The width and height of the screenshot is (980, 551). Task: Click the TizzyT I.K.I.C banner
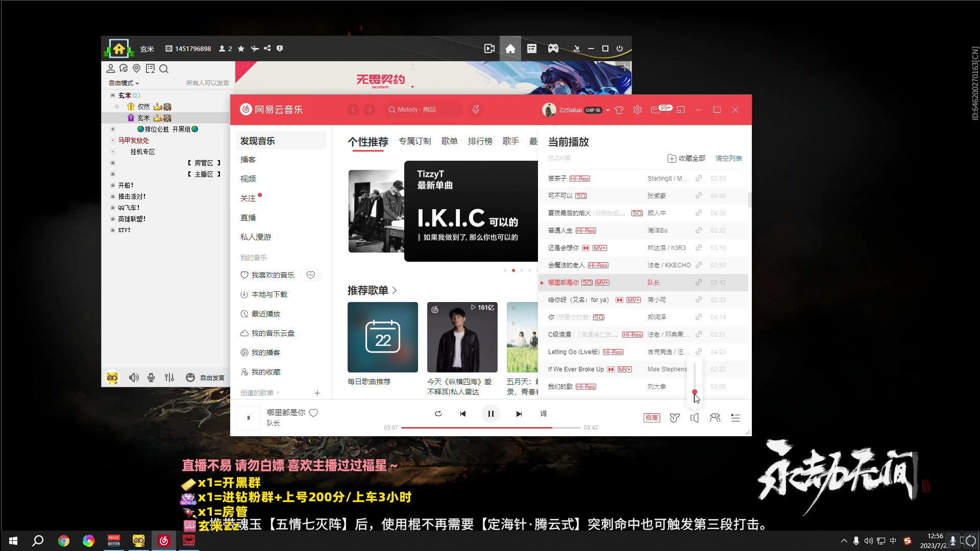pyautogui.click(x=471, y=211)
